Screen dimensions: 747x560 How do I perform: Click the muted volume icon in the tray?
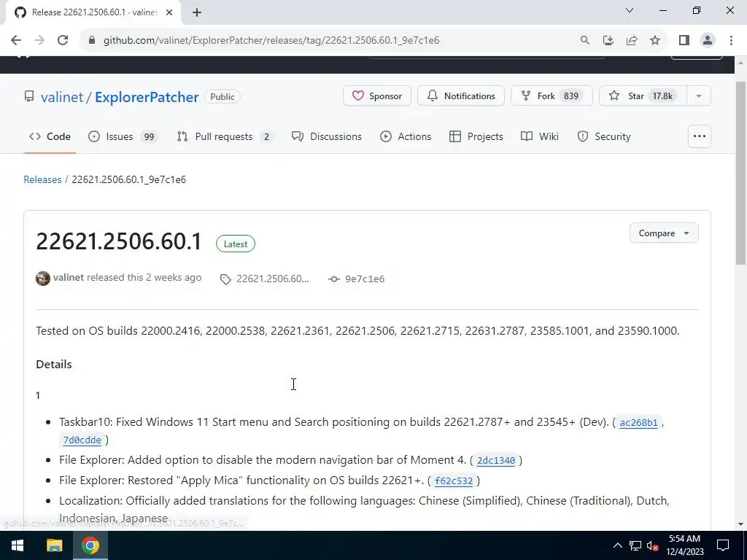[x=653, y=545]
